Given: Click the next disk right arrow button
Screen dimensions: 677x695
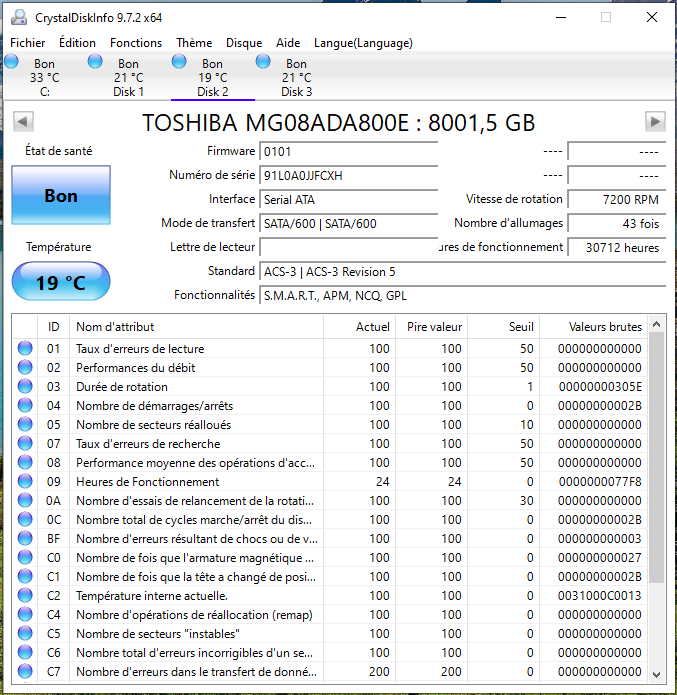Looking at the screenshot, I should point(655,121).
